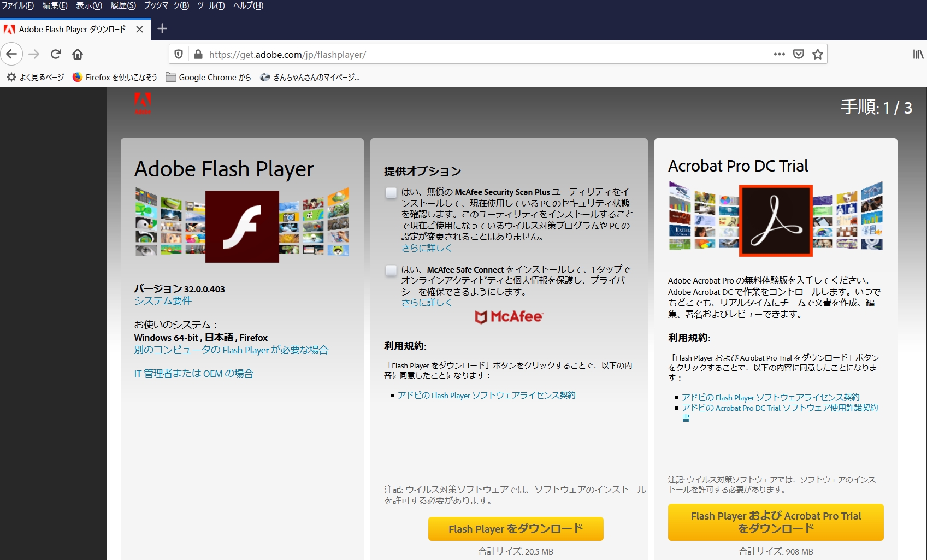Click さらに詳しく under Security Scan Plus
Screen dimensions: 927x560
[x=427, y=247]
